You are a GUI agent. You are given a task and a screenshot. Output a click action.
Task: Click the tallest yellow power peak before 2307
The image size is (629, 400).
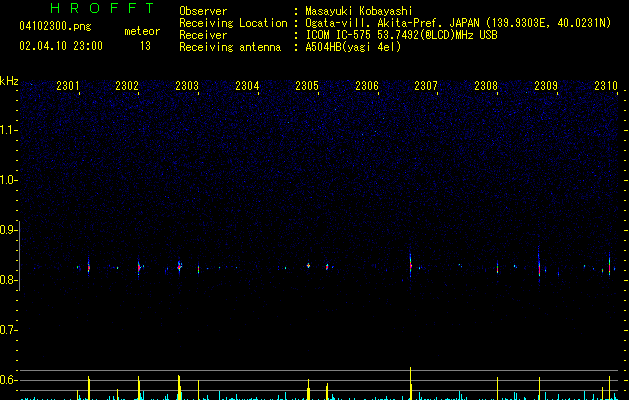coord(410,383)
